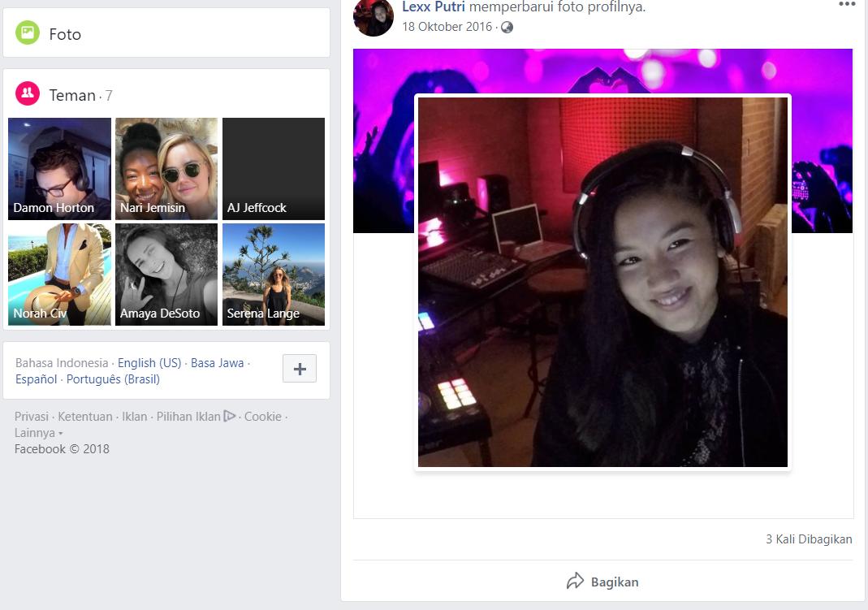Click Lexx Putri's small profile avatar
This screenshot has width=868, height=610.
[374, 16]
